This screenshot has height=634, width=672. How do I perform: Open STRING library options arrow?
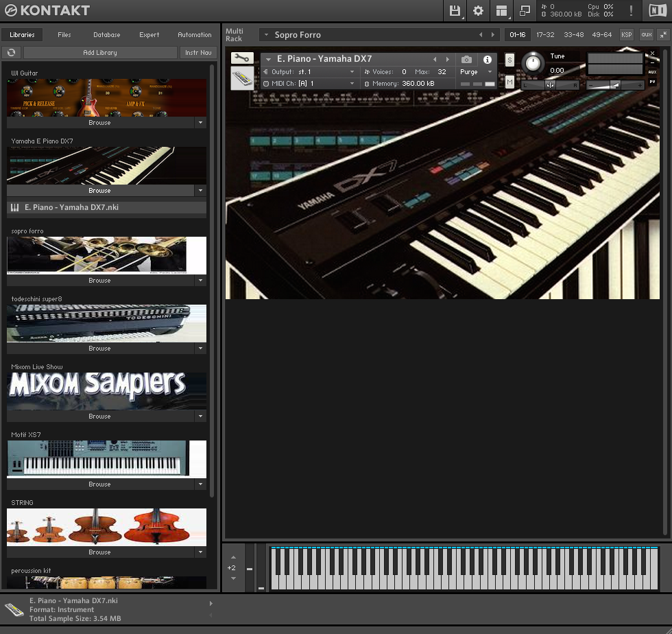click(x=200, y=552)
